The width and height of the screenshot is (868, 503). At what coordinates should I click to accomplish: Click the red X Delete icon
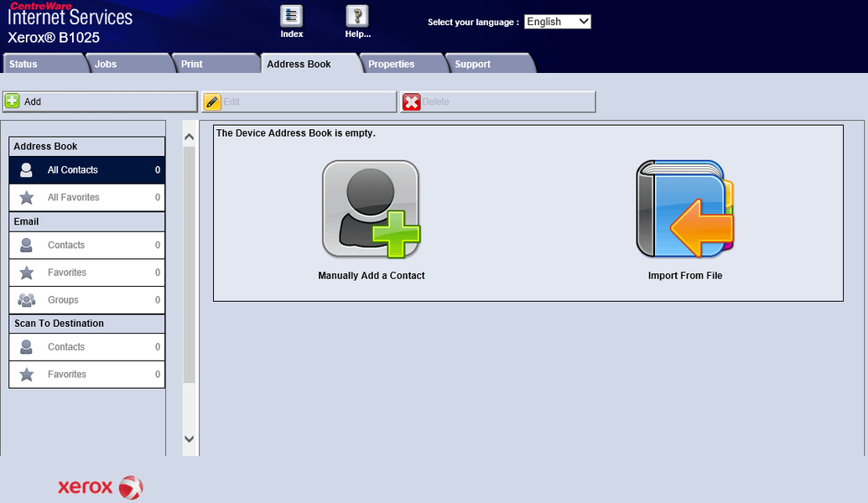point(411,101)
